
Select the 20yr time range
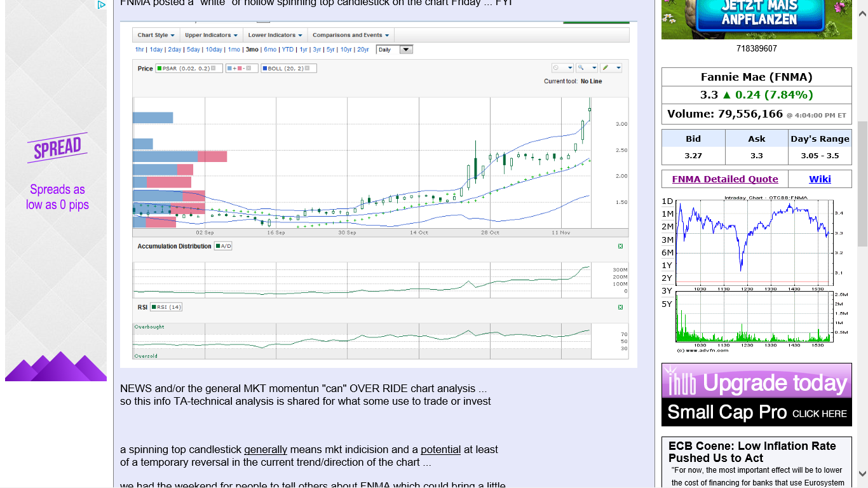pyautogui.click(x=363, y=50)
